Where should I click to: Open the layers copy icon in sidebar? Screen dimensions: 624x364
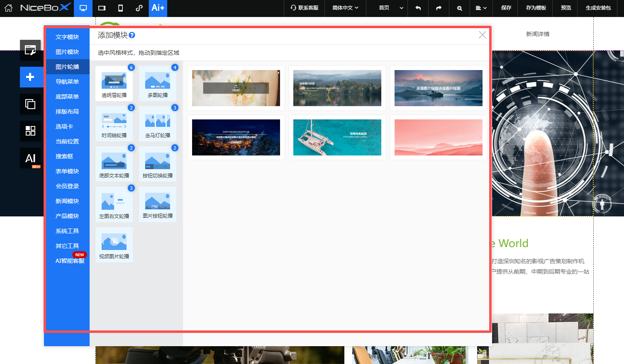30,104
